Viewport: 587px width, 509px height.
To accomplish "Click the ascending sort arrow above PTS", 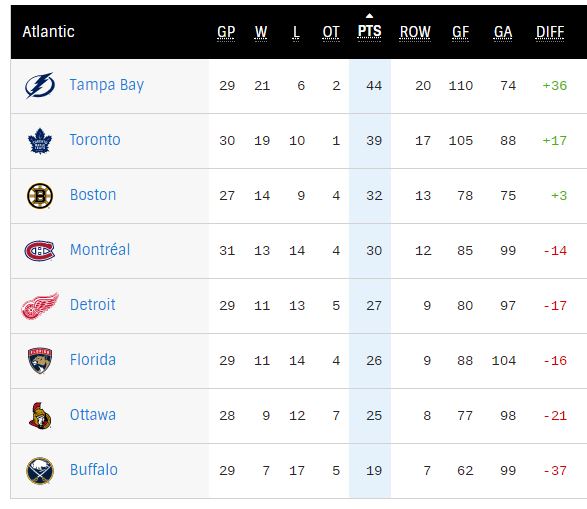I will coord(369,16).
